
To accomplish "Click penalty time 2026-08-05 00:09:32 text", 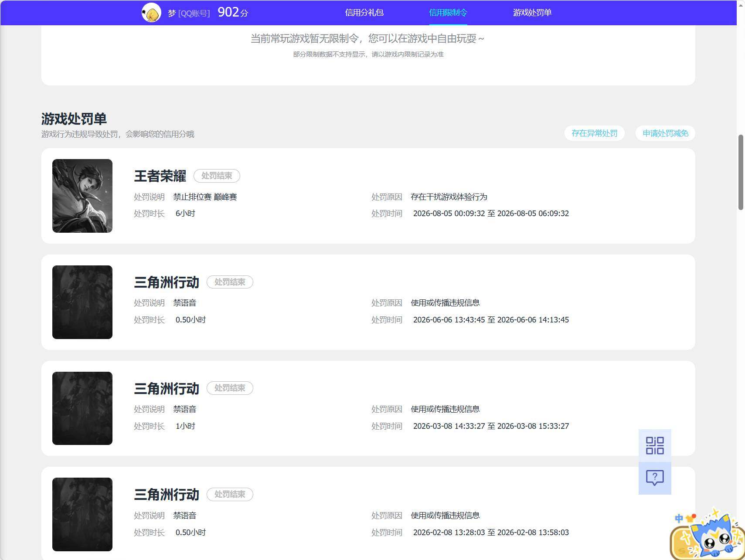I will pos(449,214).
